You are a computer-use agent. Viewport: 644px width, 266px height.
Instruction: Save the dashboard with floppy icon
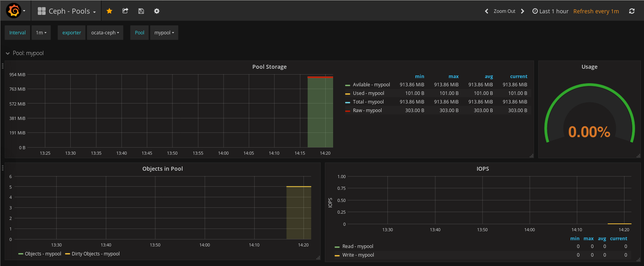141,11
